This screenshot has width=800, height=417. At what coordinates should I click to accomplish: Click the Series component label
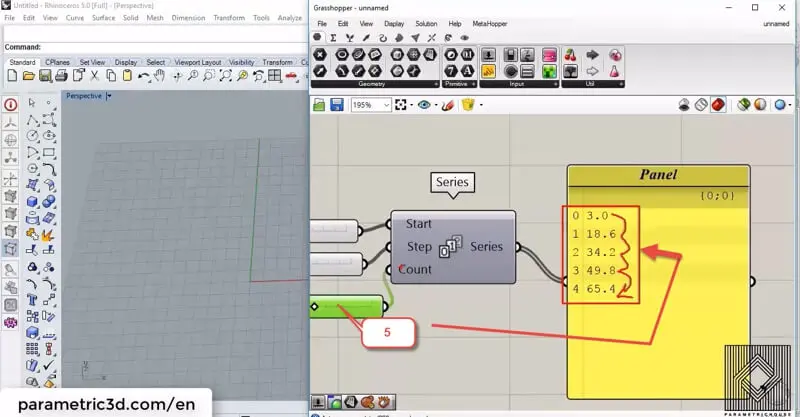(x=451, y=183)
